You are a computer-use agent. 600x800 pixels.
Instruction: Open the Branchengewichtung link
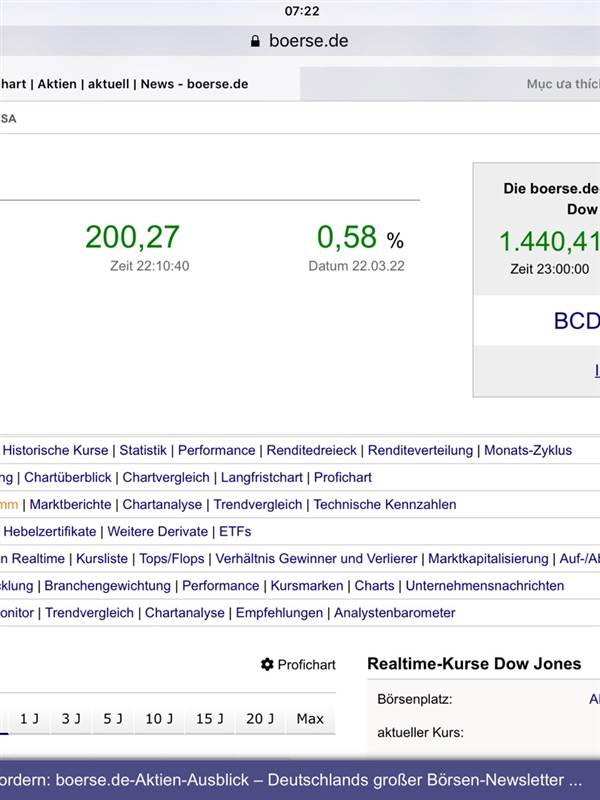pyautogui.click(x=107, y=586)
